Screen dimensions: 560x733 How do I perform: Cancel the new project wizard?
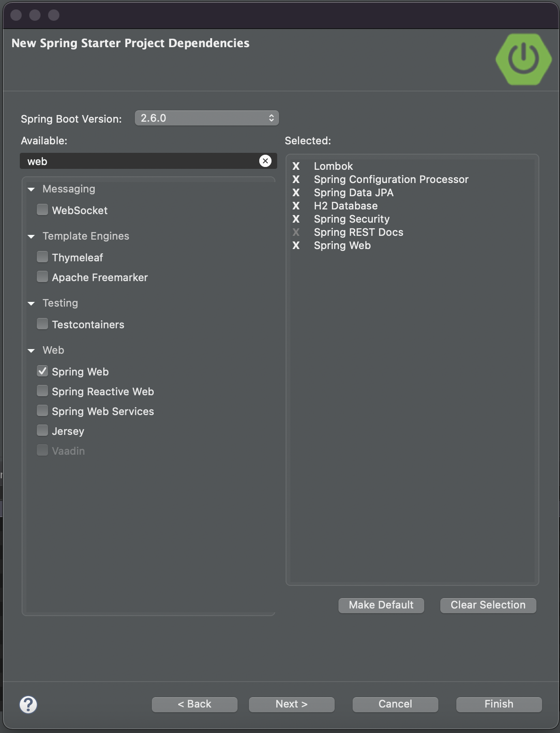click(395, 704)
